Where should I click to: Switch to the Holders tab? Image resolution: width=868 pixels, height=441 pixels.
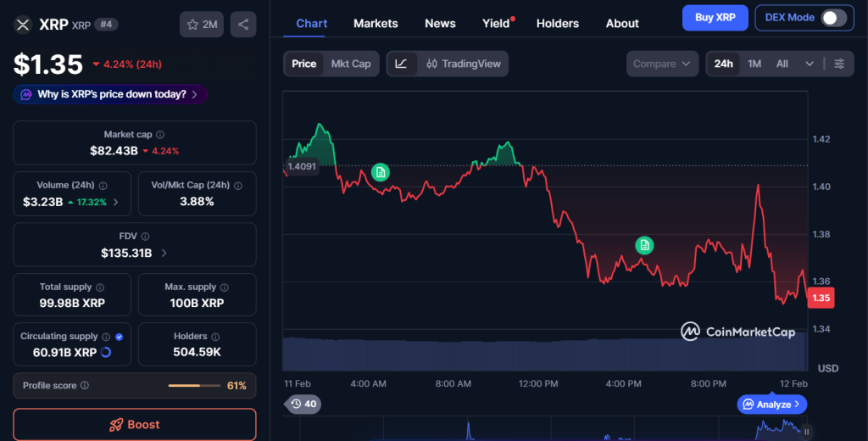pyautogui.click(x=558, y=24)
